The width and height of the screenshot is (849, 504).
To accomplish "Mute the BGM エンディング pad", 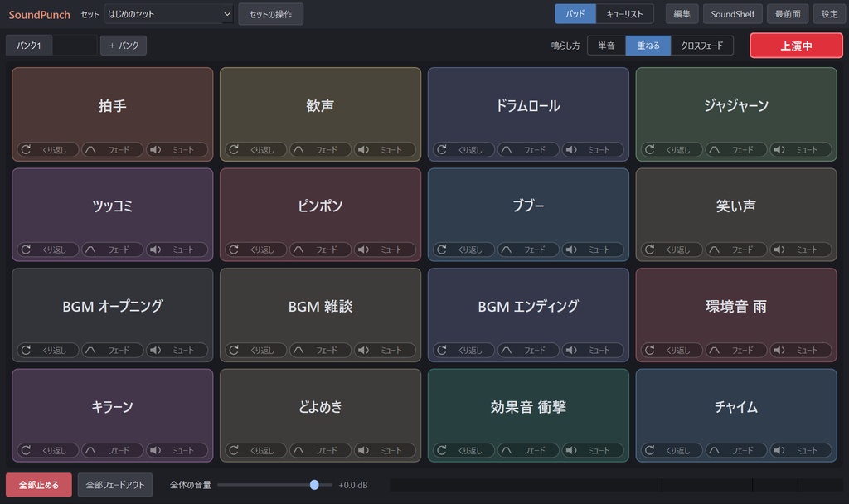I will point(593,351).
